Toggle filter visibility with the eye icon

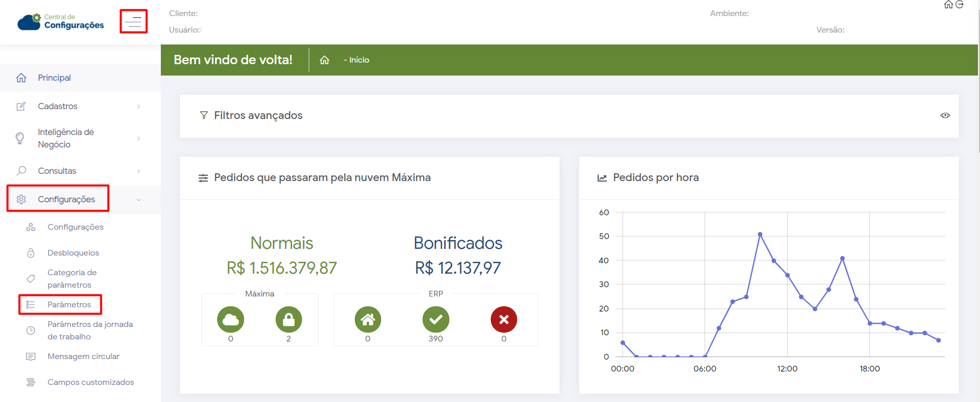click(945, 115)
